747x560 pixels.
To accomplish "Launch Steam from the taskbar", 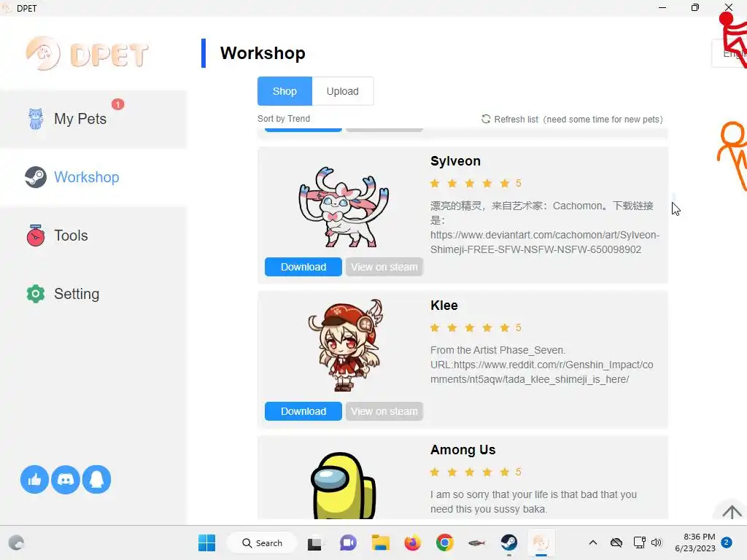I will click(508, 542).
